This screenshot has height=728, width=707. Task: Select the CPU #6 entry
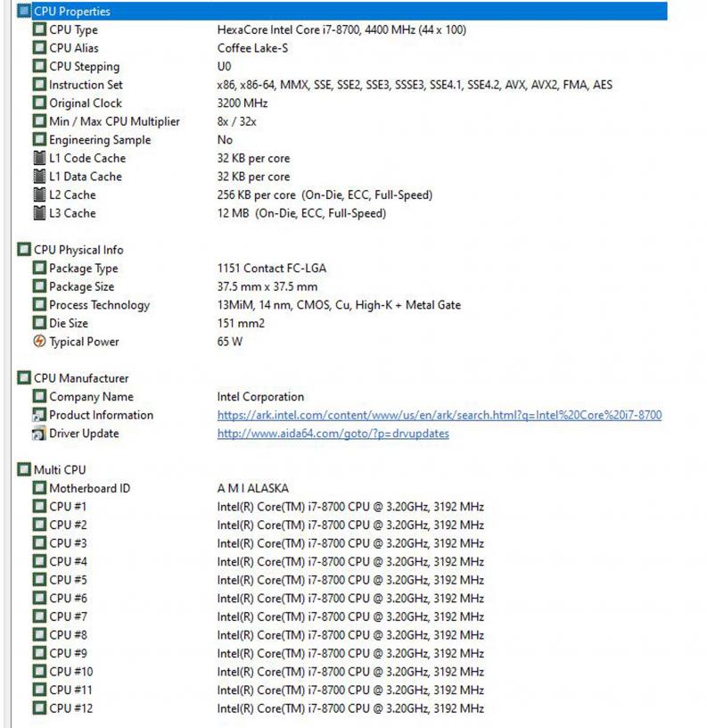click(x=341, y=598)
